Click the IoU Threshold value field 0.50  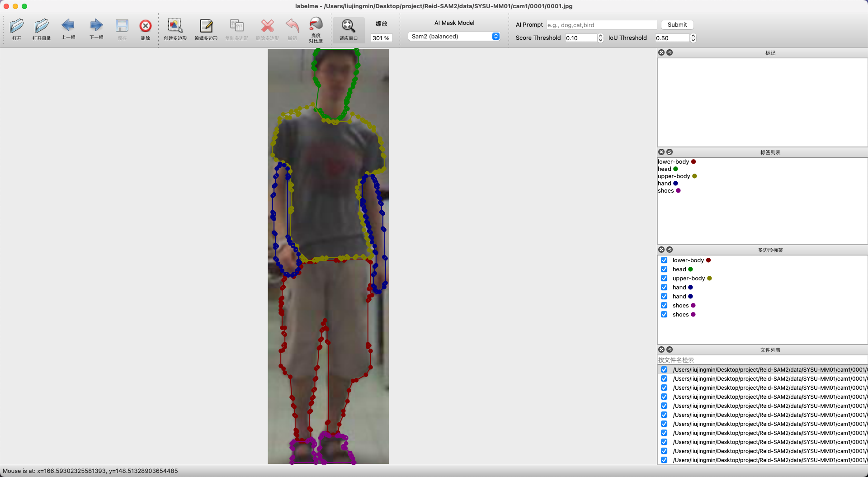tap(673, 38)
